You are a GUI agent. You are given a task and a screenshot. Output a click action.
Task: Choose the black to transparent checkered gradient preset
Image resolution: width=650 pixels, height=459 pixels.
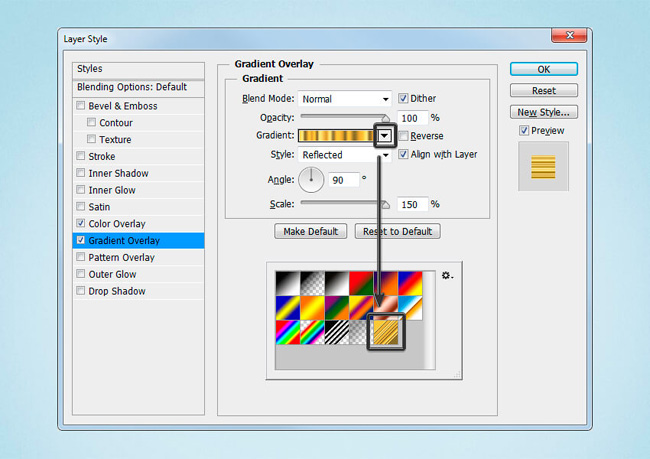pos(312,284)
